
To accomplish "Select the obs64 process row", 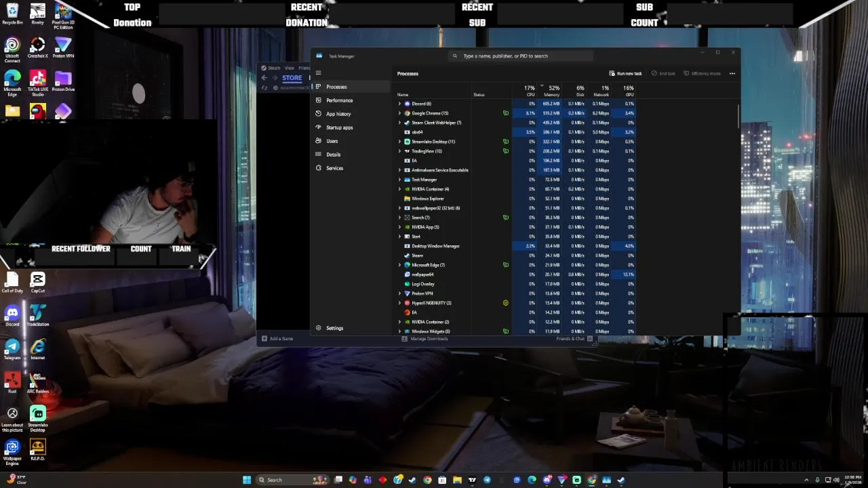I will [515, 132].
